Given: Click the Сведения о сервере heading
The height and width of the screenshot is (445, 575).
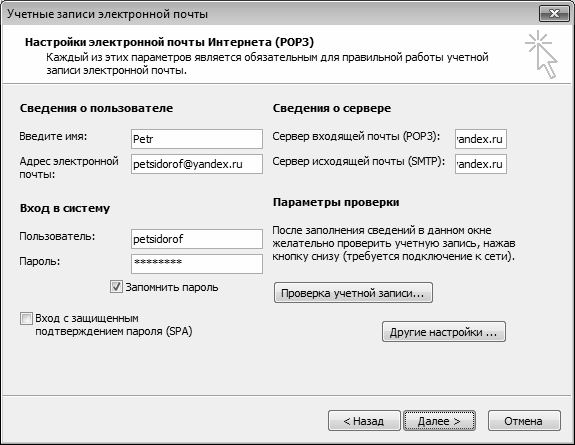Looking at the screenshot, I should [332, 108].
